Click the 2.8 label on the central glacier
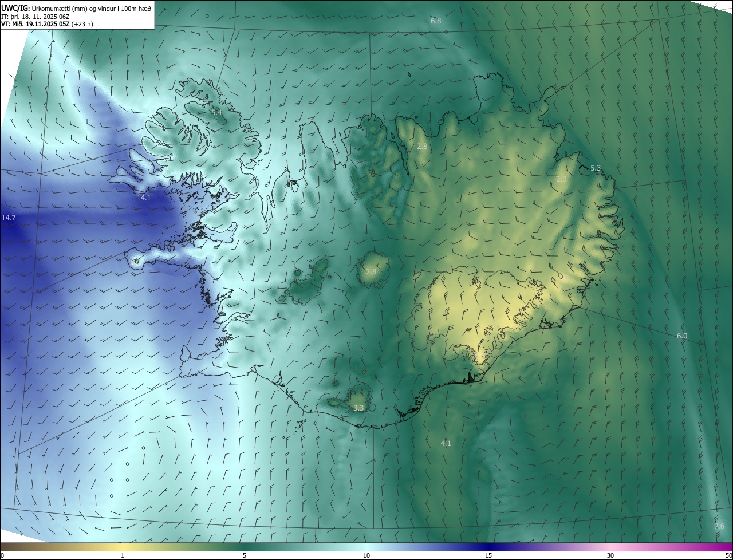 [x=371, y=271]
